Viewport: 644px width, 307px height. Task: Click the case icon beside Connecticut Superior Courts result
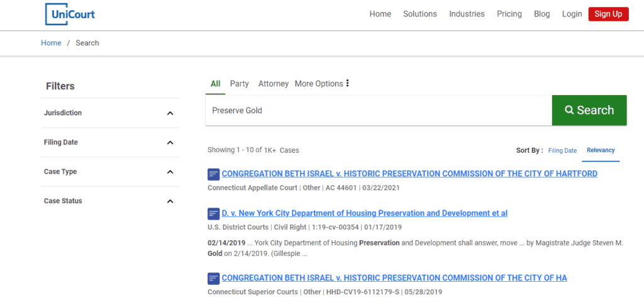tap(213, 278)
